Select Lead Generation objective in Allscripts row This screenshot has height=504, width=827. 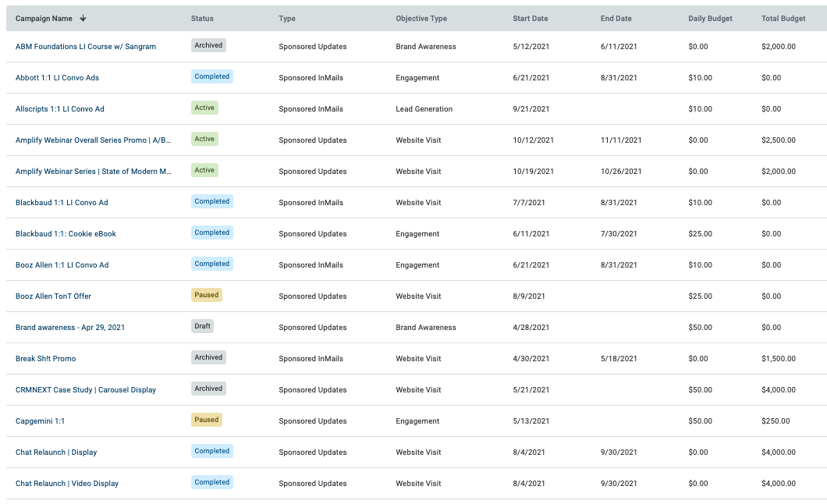(424, 108)
